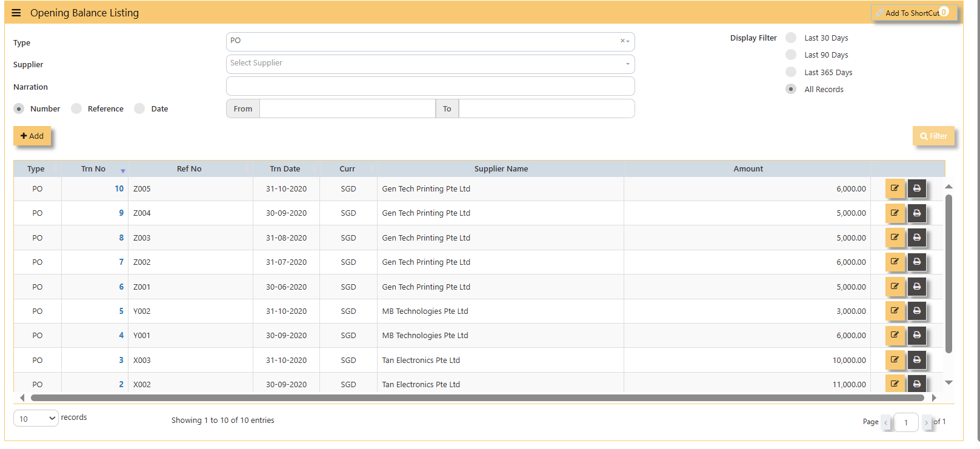This screenshot has height=449, width=980.
Task: Print transaction 5 row Y002
Action: point(916,311)
